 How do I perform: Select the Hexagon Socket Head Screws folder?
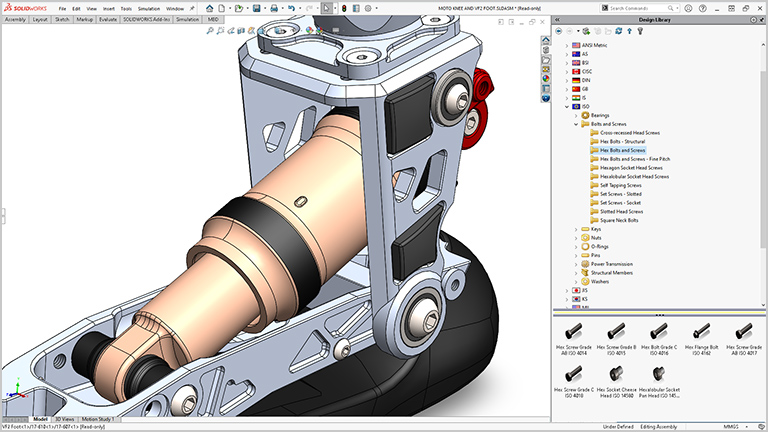[x=629, y=168]
